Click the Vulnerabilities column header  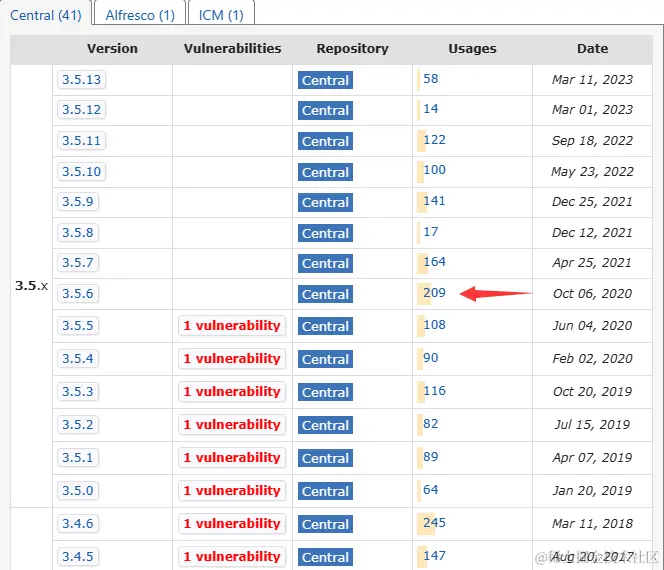tap(232, 49)
